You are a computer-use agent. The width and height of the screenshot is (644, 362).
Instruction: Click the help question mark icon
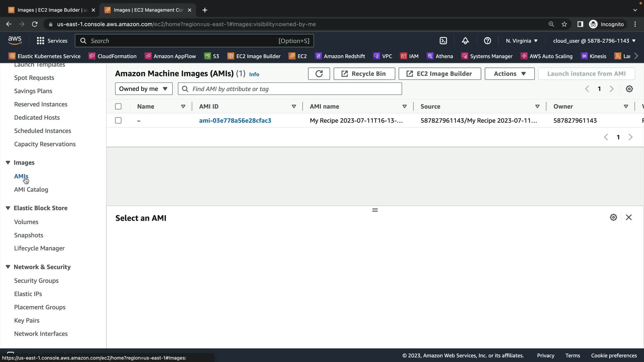coord(487,41)
